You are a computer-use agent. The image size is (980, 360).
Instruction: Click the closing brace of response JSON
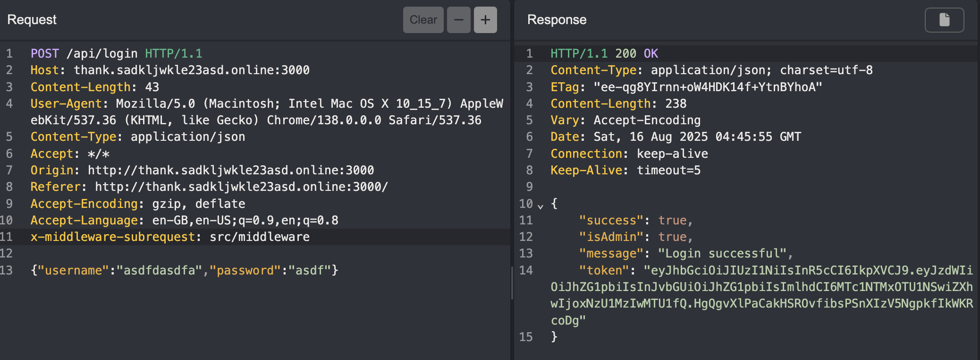tap(554, 337)
